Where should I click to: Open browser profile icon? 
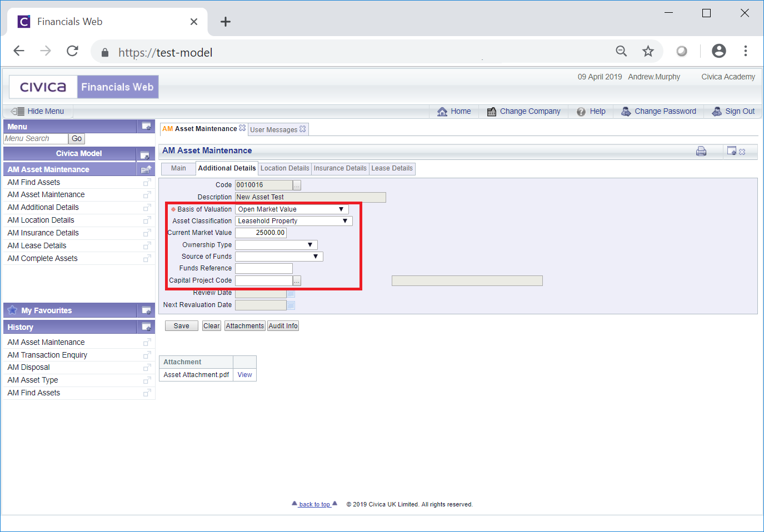[718, 51]
